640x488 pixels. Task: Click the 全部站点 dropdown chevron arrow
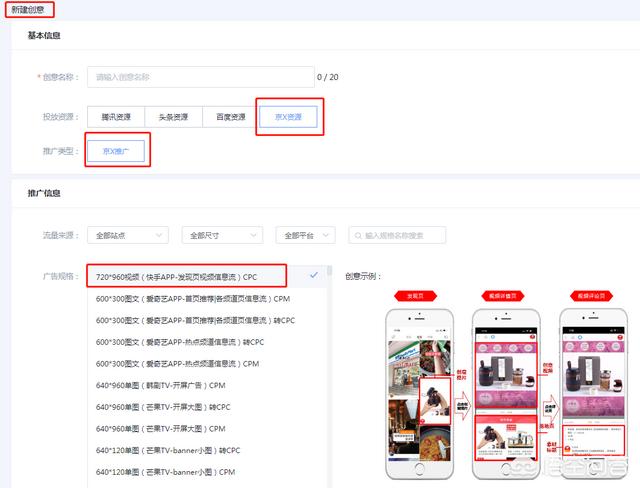click(159, 235)
